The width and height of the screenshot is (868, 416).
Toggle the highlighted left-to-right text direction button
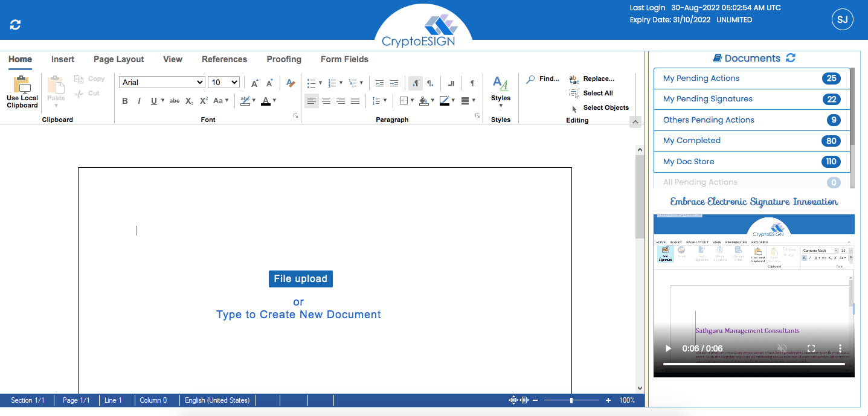tap(416, 83)
